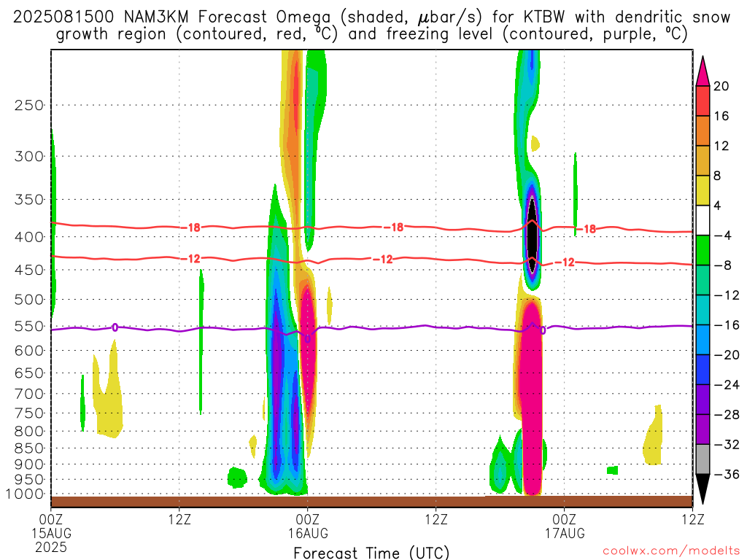
Task: Select the 900 pressure level label
Action: (x=29, y=464)
